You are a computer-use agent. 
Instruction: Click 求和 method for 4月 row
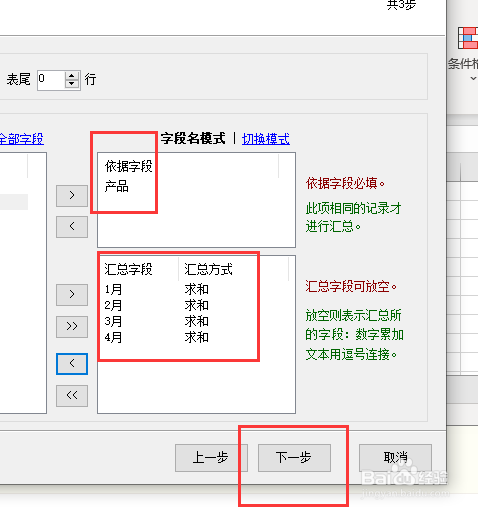pos(197,337)
